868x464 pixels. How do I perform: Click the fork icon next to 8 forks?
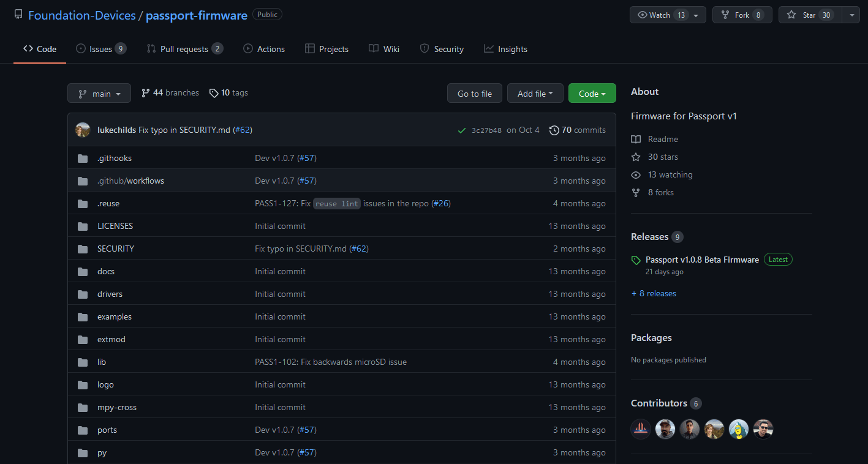636,193
